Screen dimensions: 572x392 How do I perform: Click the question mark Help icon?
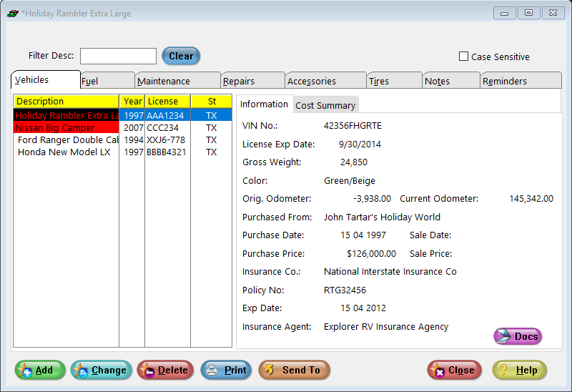coord(503,370)
